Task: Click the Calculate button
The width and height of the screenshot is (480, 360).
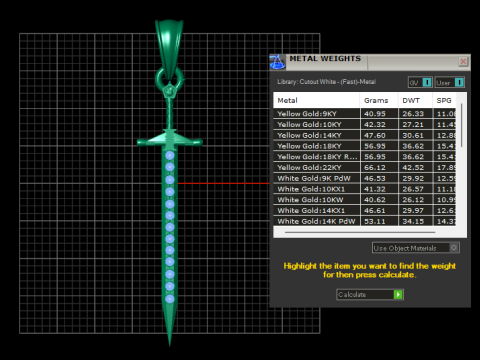Action: click(x=370, y=295)
